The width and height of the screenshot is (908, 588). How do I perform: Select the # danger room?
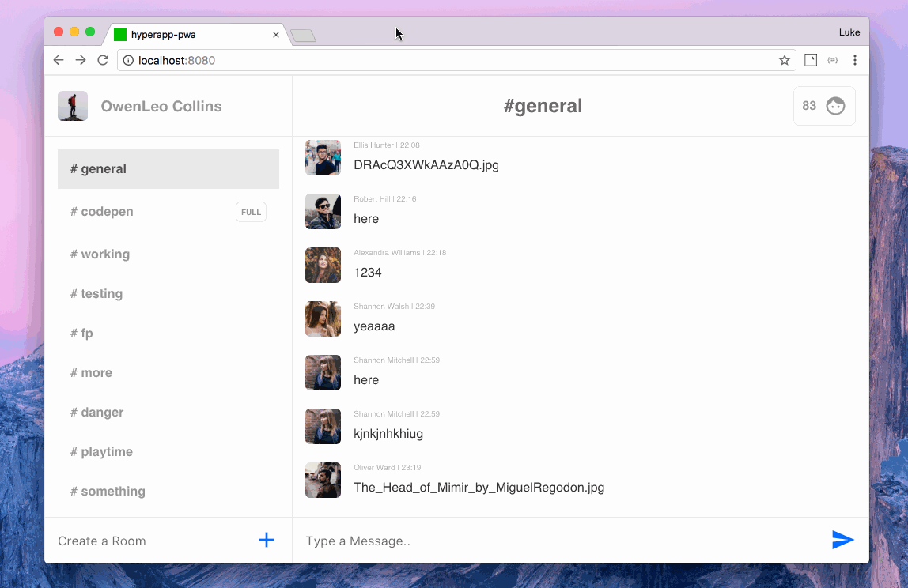click(97, 413)
